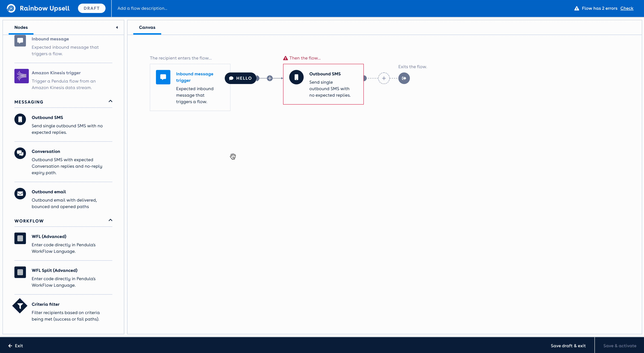Click the 'Criteria filter' node title

pos(46,304)
